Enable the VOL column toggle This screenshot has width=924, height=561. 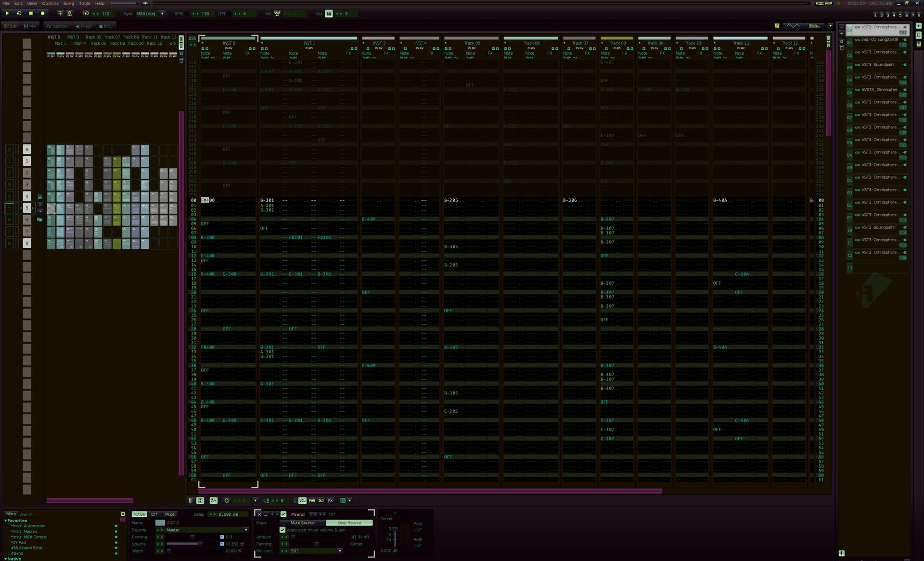(302, 500)
